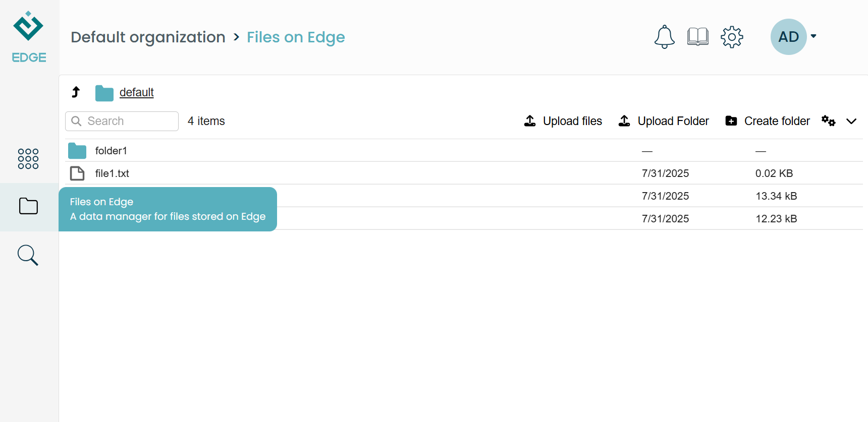Open the notifications bell

[x=664, y=37]
